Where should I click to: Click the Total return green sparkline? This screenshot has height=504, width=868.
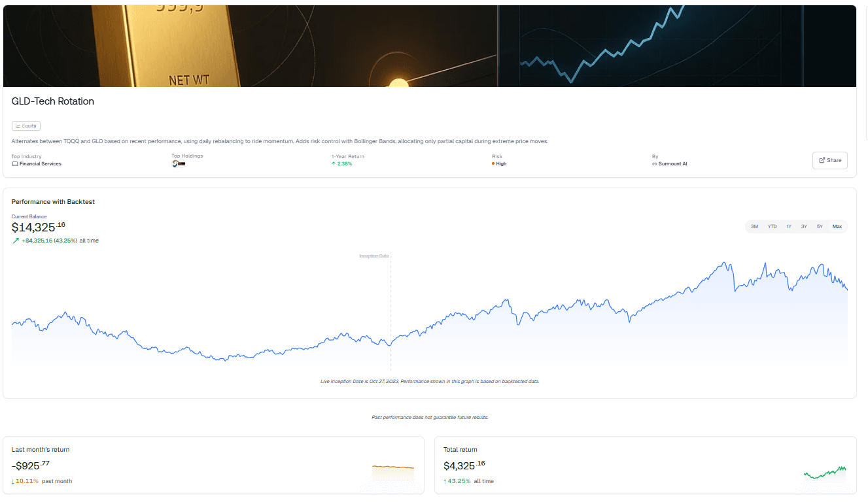[825, 473]
